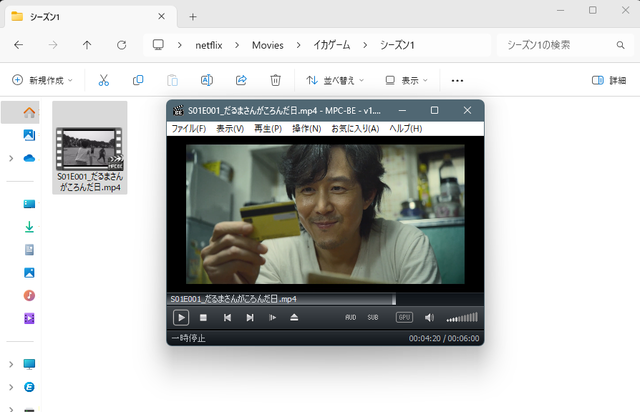Click the 00:04:20 / 00:06:00 time display
The width and height of the screenshot is (640, 412).
444,338
